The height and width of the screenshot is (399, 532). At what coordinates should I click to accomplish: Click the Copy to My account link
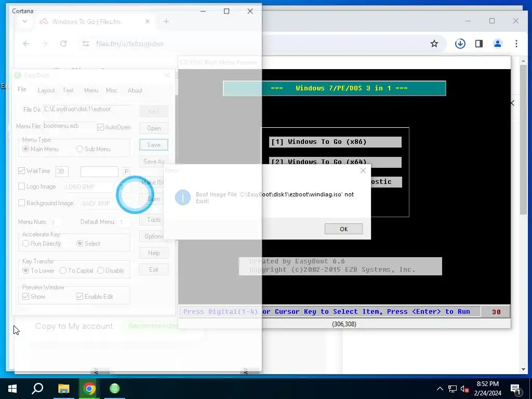pos(74,326)
